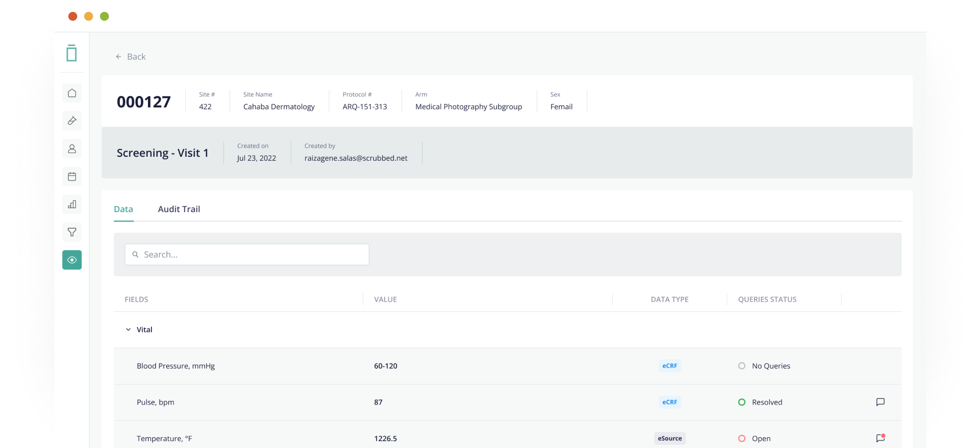Click the eCRF badge for Blood Pressure

tap(669, 366)
